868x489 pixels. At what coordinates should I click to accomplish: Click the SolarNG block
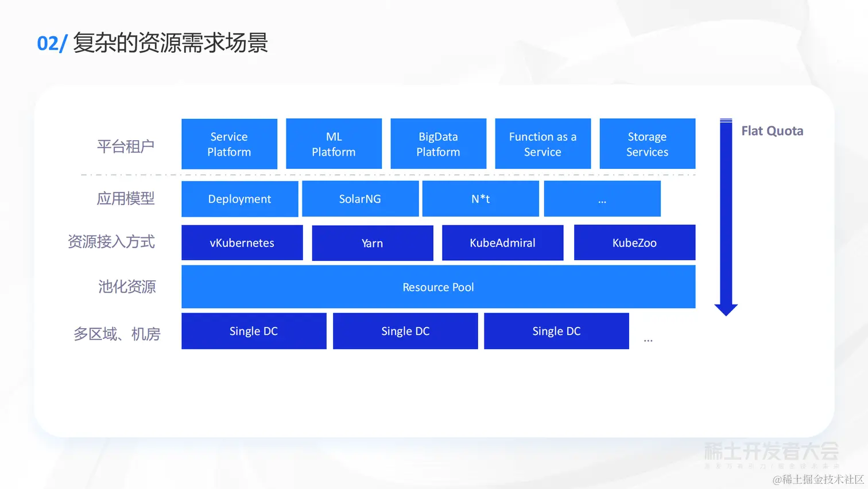[360, 199]
